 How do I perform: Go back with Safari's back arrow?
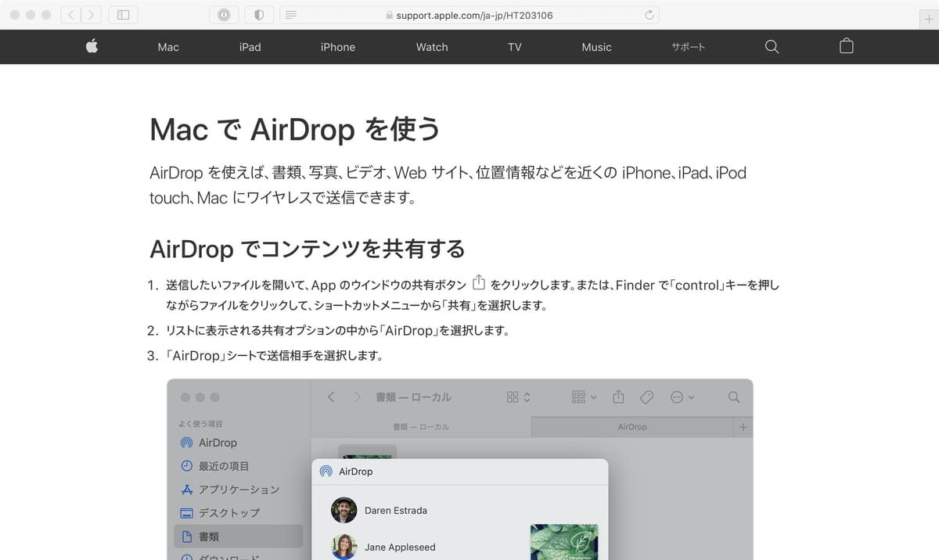tap(71, 15)
